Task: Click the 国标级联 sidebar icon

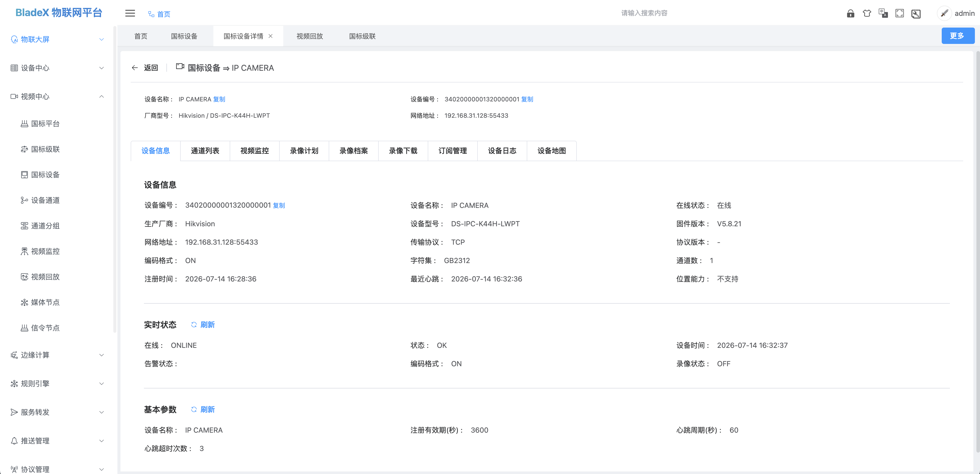Action: tap(24, 149)
